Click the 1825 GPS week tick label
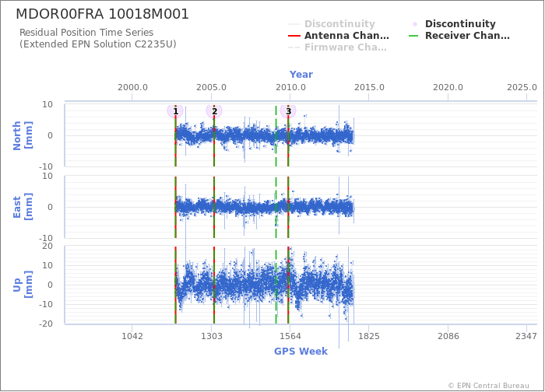Screen dimensions: 545x392 click(369, 336)
